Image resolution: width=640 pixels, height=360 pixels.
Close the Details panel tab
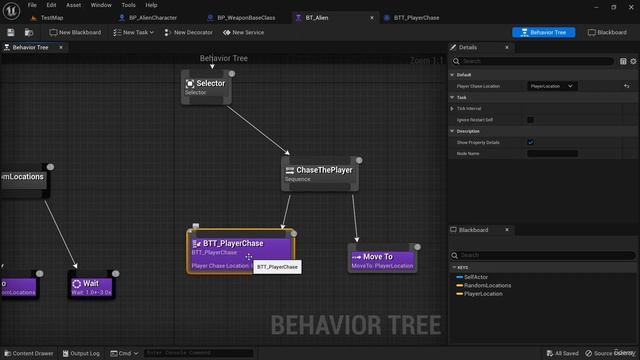coord(507,47)
